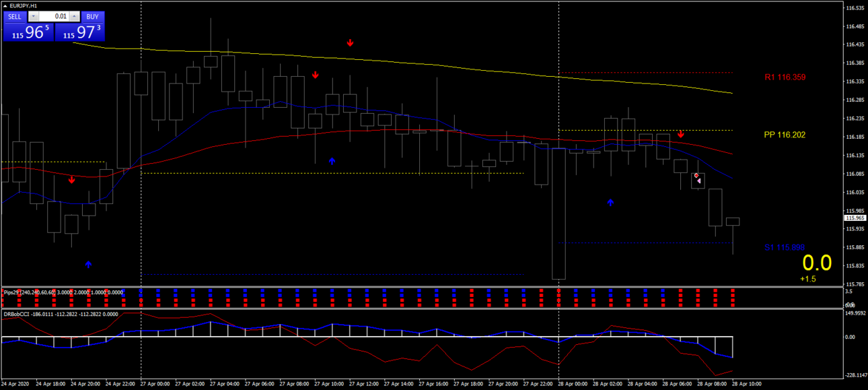Click blue up arrow under the 27 Apr 11:00 candle
Viewport: 868px width, 390px height.
pyautogui.click(x=332, y=161)
